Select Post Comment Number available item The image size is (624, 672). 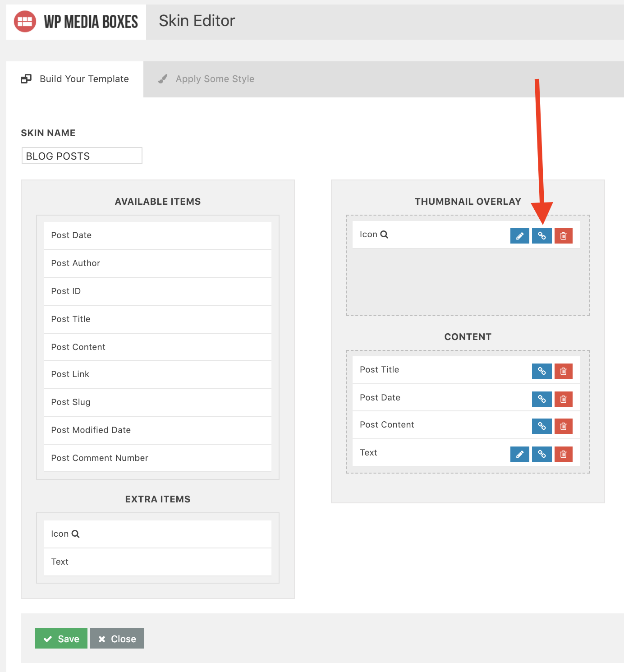click(157, 458)
